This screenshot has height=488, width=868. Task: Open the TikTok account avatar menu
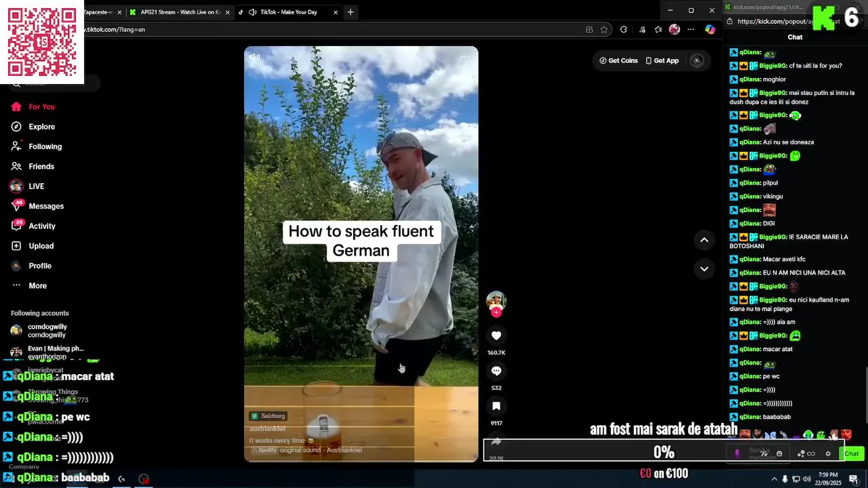coord(696,60)
